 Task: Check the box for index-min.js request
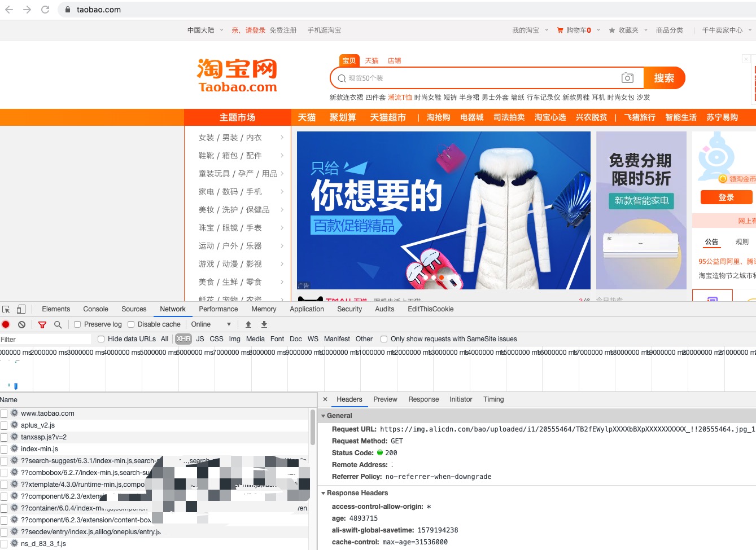4,449
